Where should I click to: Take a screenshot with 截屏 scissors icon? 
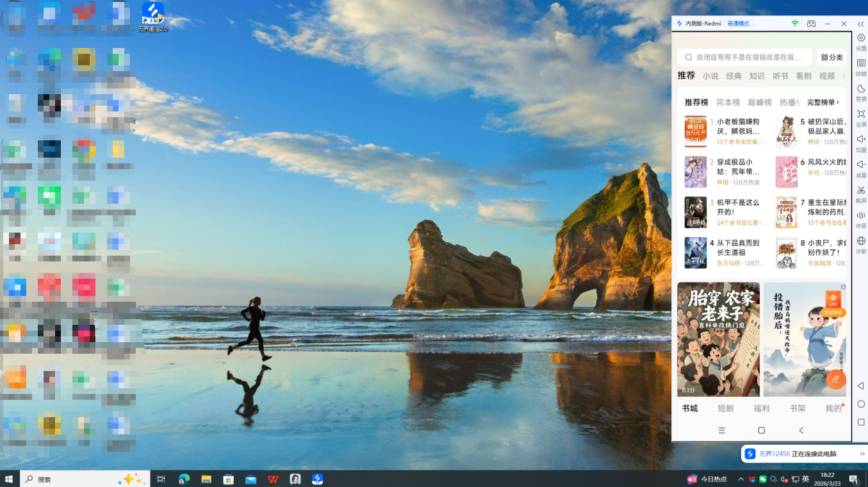point(861,190)
